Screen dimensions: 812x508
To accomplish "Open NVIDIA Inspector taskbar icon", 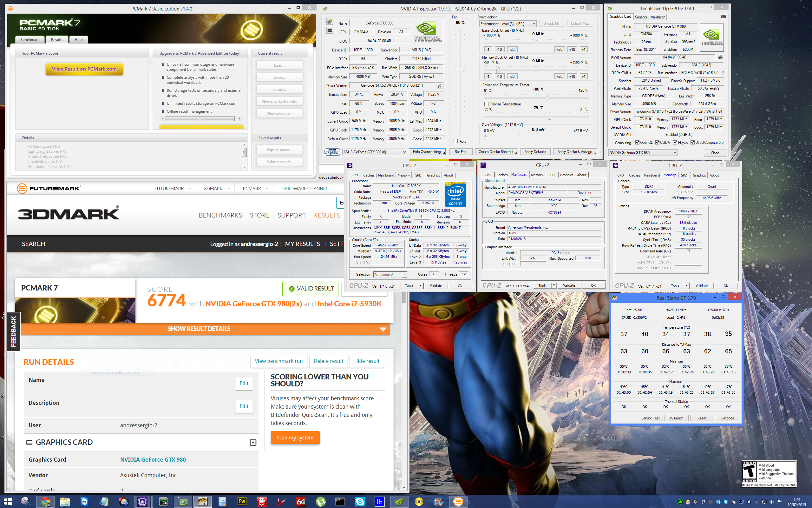I will click(399, 502).
